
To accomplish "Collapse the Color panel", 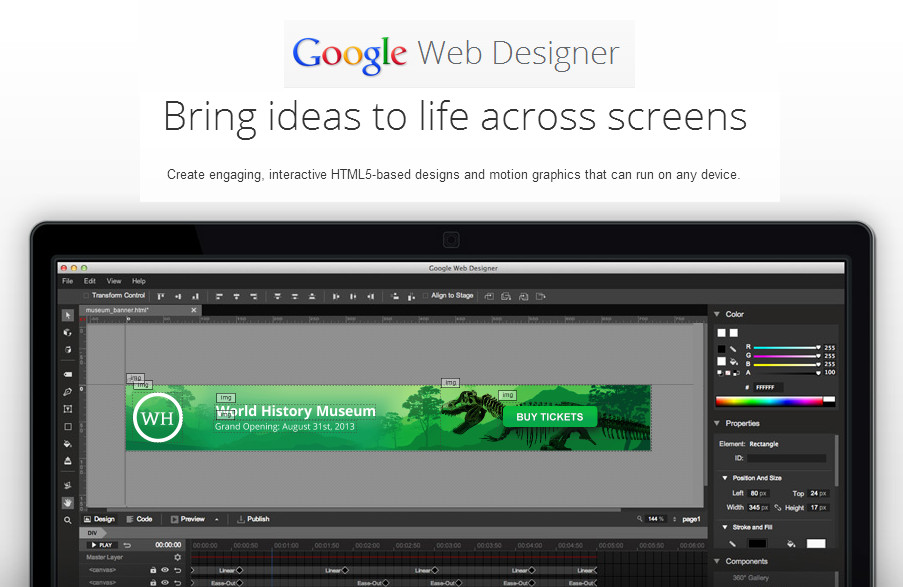I will [716, 313].
